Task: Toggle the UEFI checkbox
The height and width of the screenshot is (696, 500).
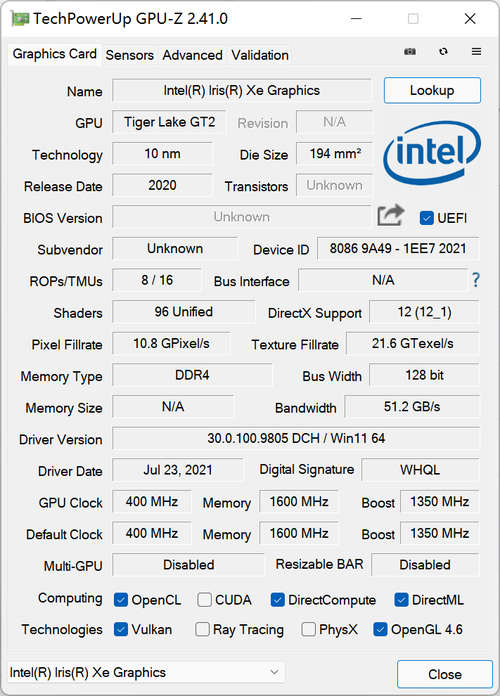Action: 427,218
